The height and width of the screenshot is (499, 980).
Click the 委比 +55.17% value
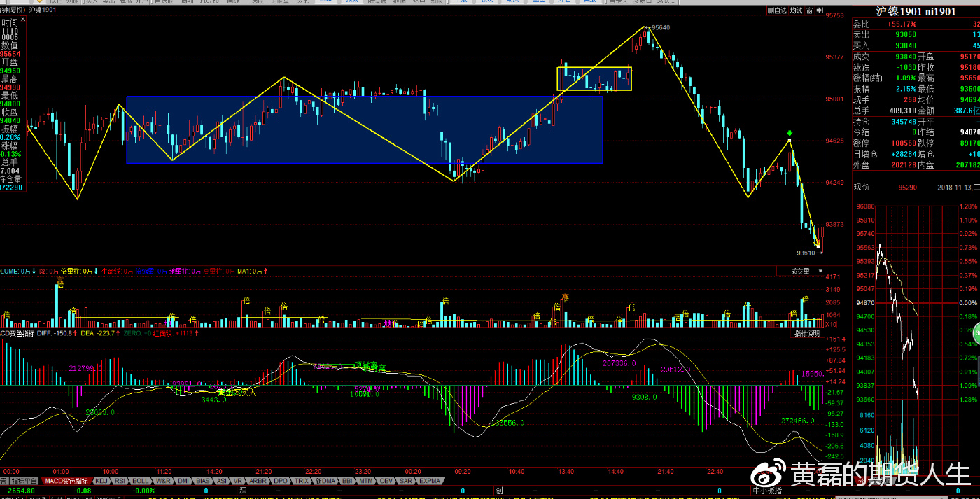[902, 24]
